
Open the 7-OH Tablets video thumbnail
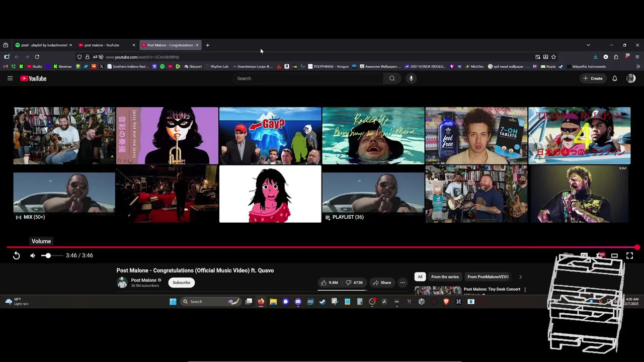point(476,136)
